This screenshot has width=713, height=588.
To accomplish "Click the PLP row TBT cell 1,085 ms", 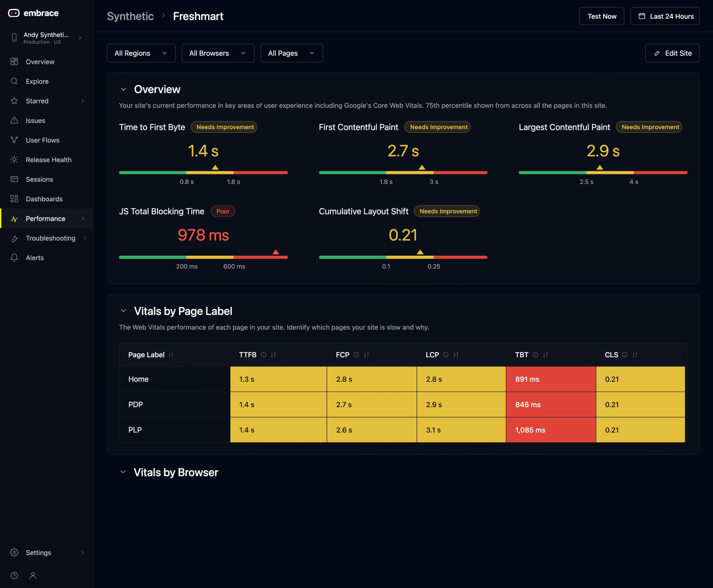I will 551,430.
